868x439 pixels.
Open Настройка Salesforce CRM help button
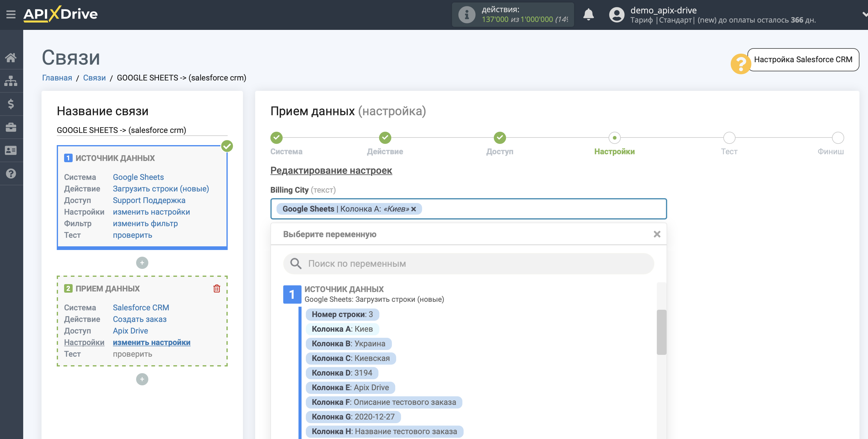(803, 59)
